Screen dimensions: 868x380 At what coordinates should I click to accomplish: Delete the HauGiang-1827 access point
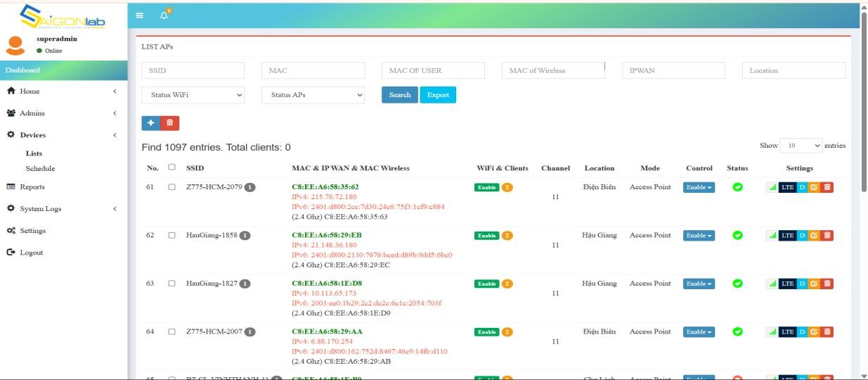coord(827,284)
